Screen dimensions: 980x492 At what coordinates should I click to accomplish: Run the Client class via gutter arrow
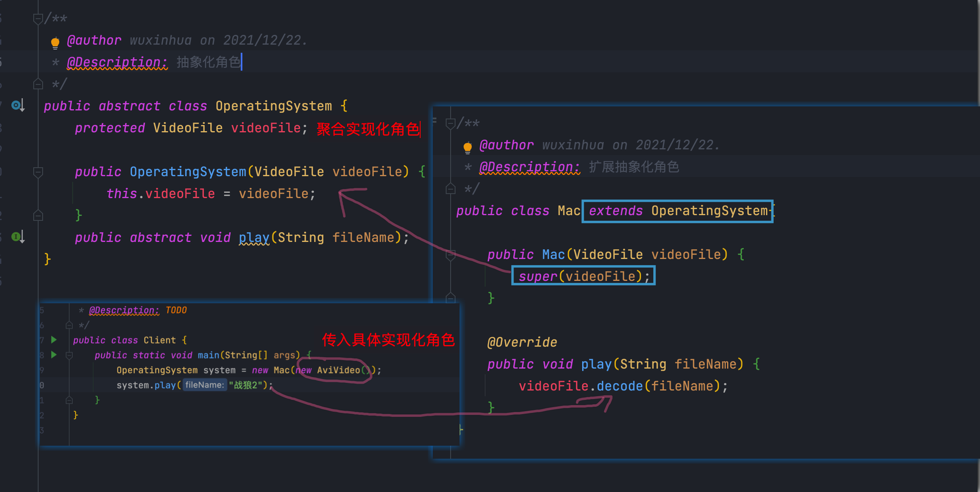point(54,340)
